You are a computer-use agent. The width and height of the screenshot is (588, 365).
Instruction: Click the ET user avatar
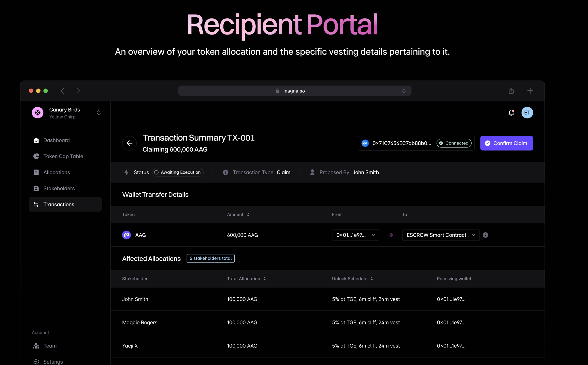coord(527,113)
